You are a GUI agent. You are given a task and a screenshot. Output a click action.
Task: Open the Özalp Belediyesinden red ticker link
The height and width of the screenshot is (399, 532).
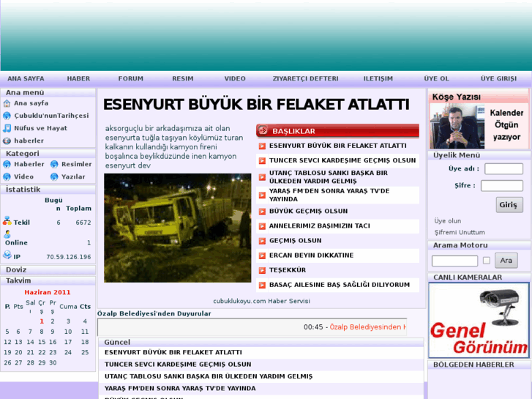pyautogui.click(x=368, y=327)
